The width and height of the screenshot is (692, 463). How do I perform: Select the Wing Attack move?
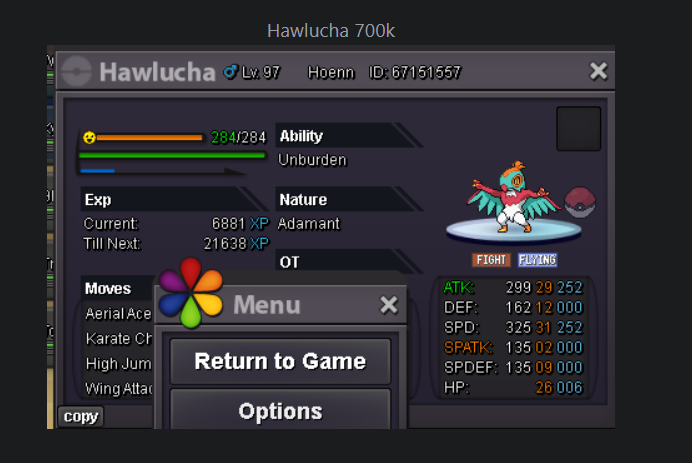pos(118,389)
